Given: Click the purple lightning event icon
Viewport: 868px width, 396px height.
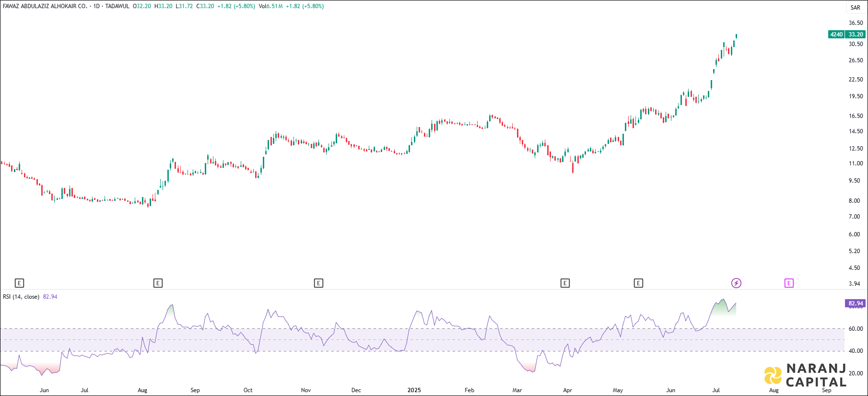Looking at the screenshot, I should [736, 283].
